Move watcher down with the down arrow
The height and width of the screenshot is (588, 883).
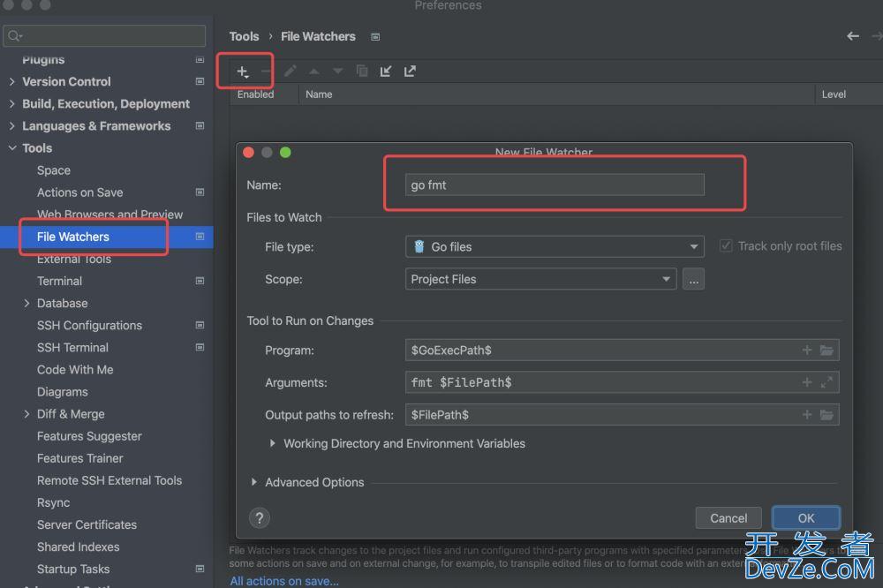338,71
